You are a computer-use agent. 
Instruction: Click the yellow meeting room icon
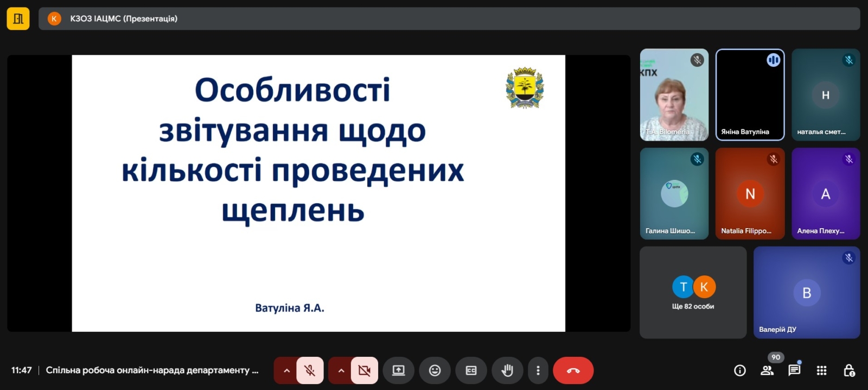pyautogui.click(x=18, y=18)
